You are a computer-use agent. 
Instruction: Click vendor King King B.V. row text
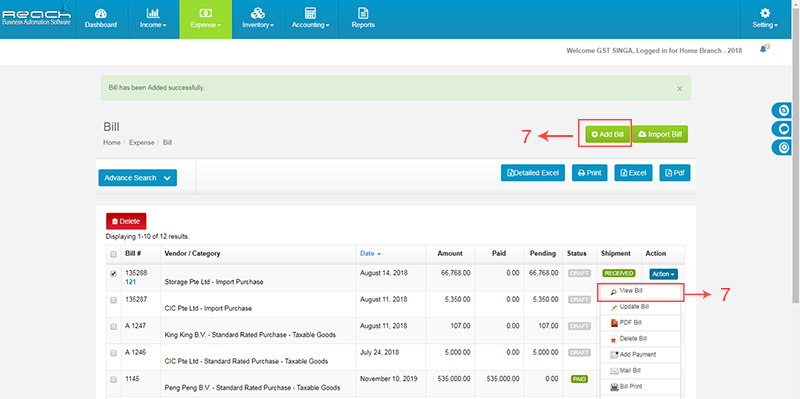(x=250, y=335)
